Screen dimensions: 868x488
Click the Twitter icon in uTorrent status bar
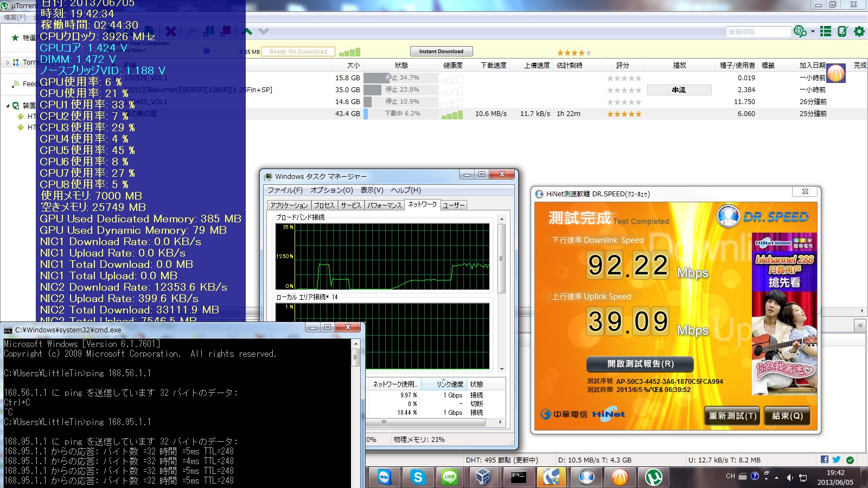tap(837, 459)
